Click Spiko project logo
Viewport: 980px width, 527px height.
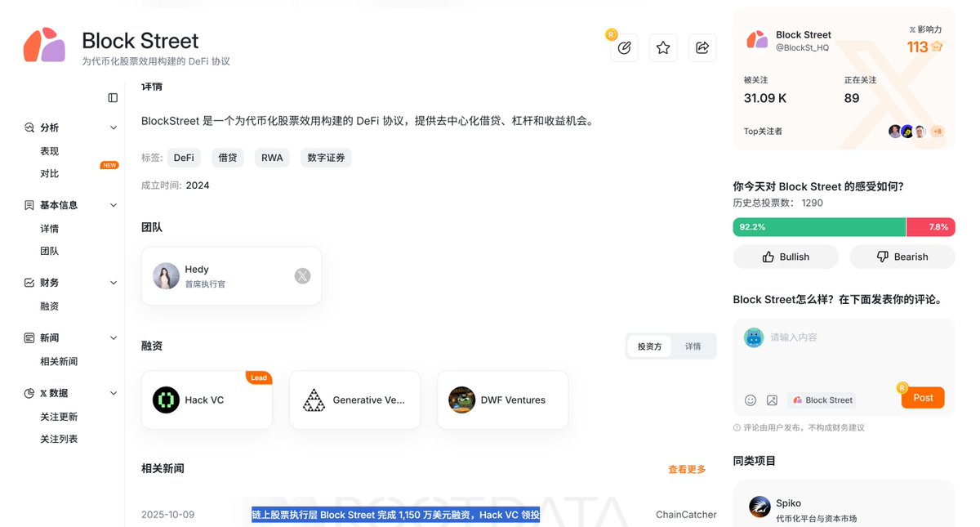click(x=759, y=507)
